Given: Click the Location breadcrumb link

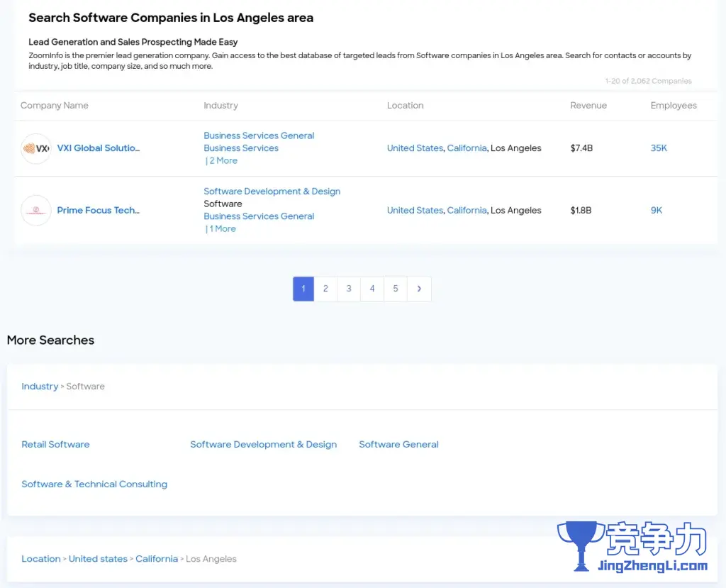Looking at the screenshot, I should (x=40, y=559).
